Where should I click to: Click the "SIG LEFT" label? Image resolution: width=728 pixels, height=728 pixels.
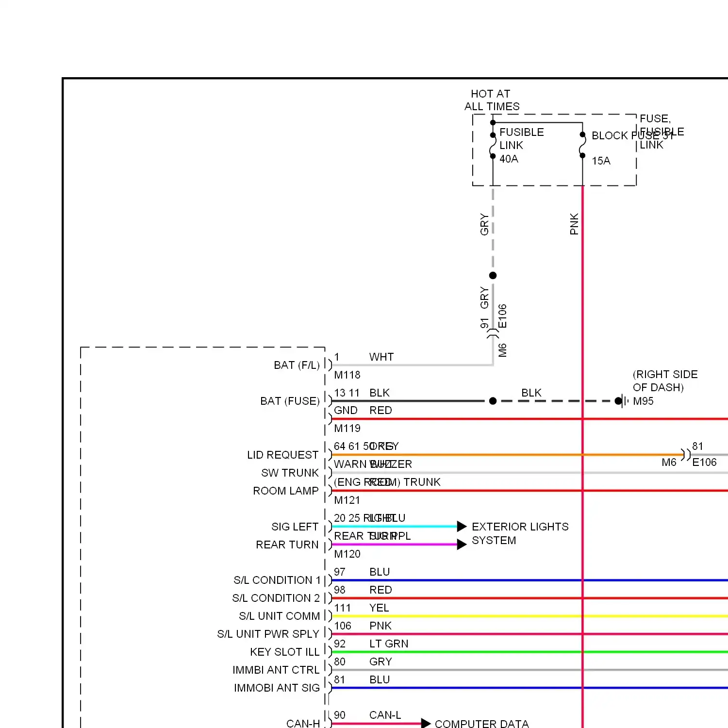click(x=295, y=527)
